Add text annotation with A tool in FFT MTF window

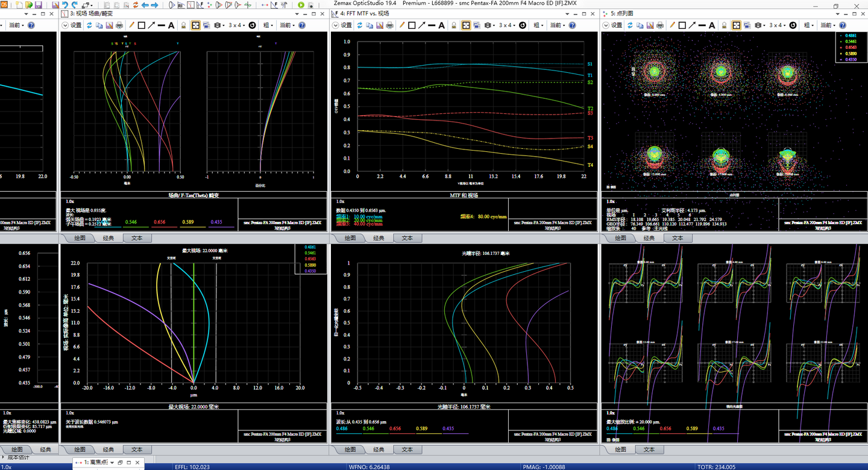coord(441,25)
